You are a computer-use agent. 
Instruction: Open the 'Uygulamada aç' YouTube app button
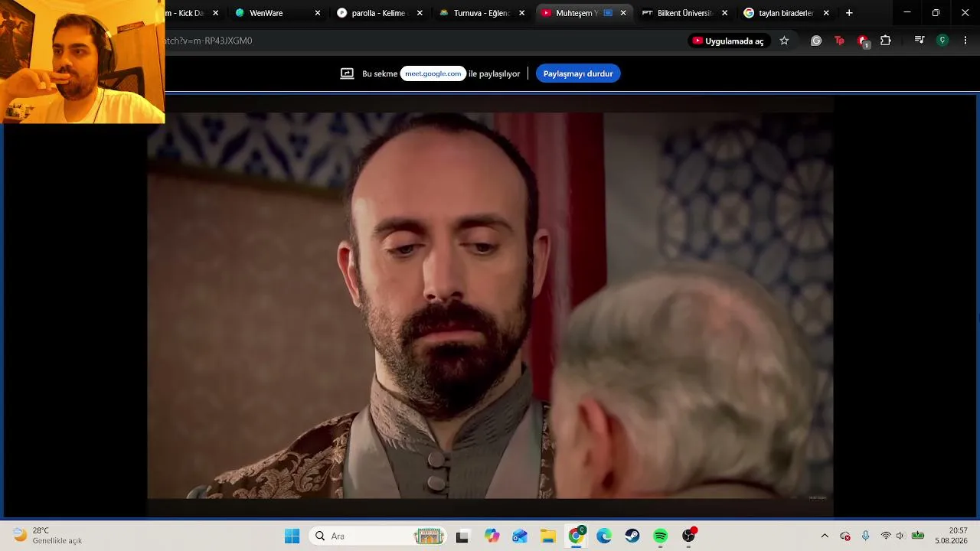coord(728,41)
